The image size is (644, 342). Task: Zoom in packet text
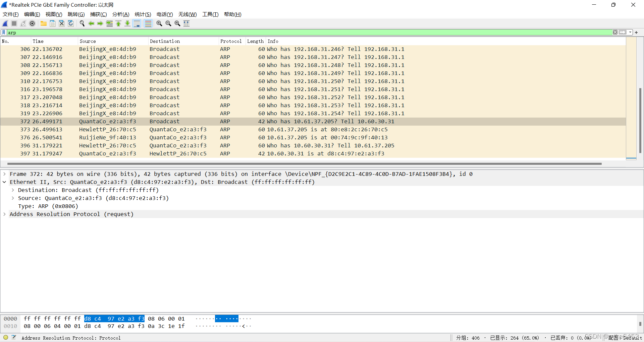159,23
